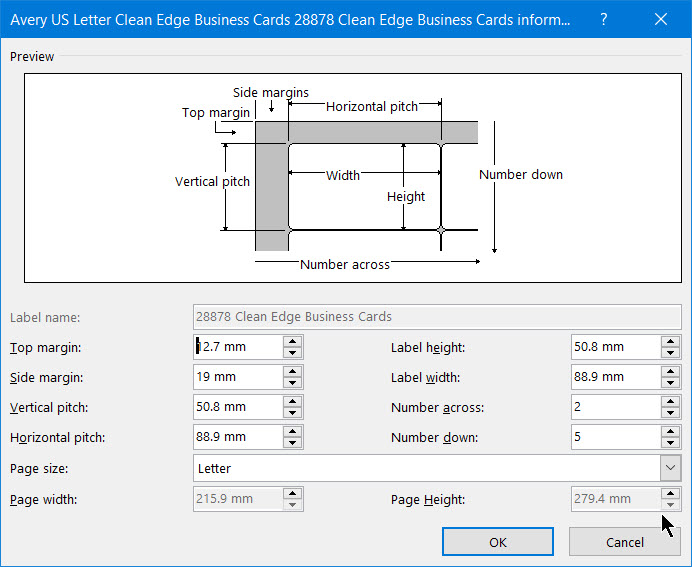Decrease the Number down value
This screenshot has width=692, height=567.
pos(670,442)
